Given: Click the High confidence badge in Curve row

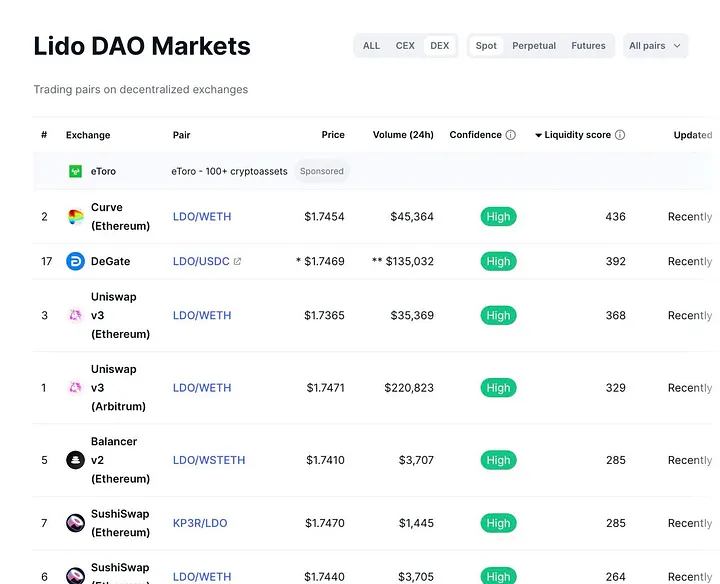Looking at the screenshot, I should point(499,217).
